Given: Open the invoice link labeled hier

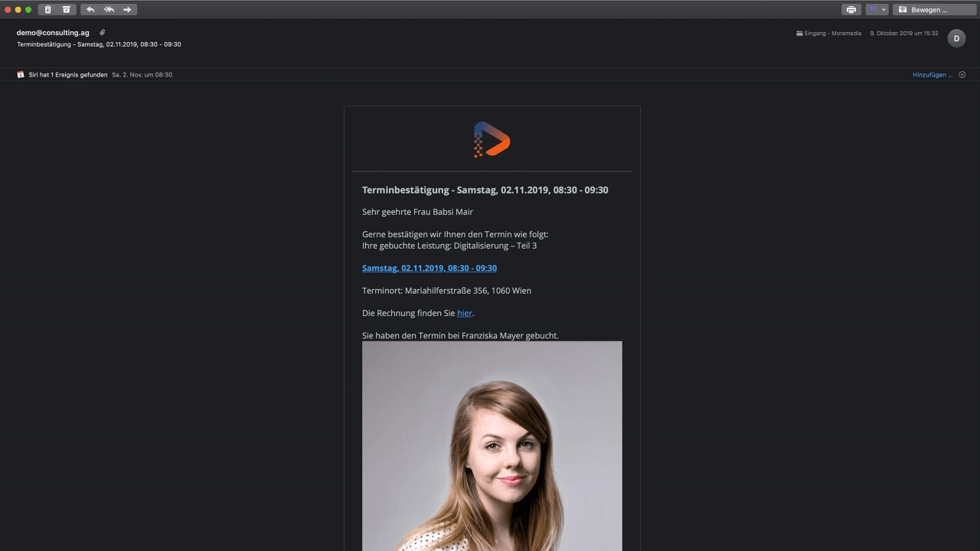Looking at the screenshot, I should click(x=465, y=313).
